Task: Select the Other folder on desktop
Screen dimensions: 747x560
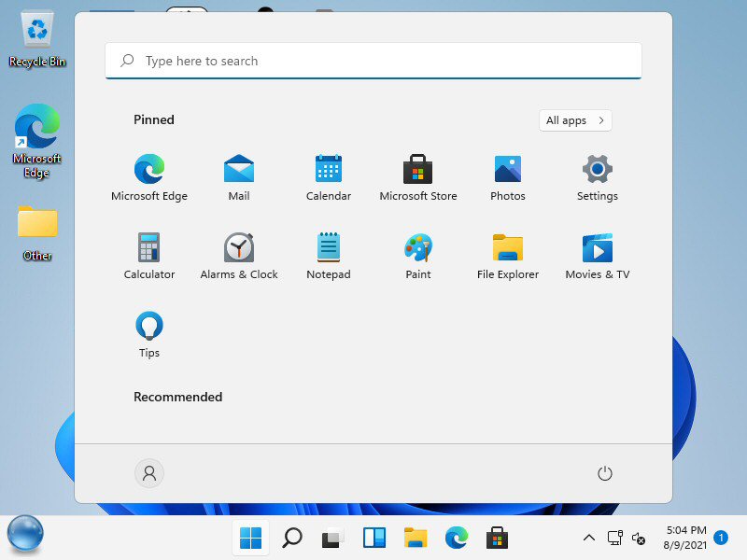Action: coord(37,233)
